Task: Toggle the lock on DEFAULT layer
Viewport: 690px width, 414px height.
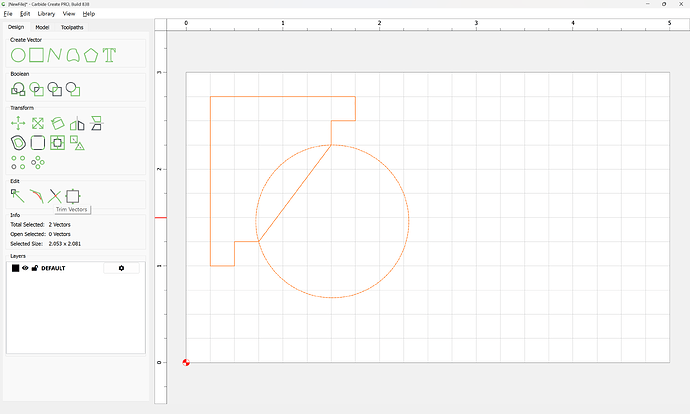Action: (35, 268)
